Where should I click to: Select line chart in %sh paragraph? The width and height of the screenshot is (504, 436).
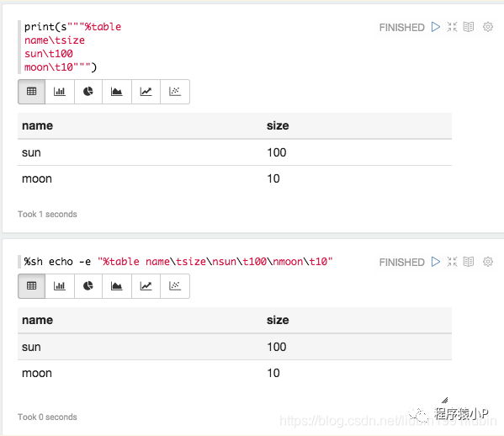click(146, 286)
